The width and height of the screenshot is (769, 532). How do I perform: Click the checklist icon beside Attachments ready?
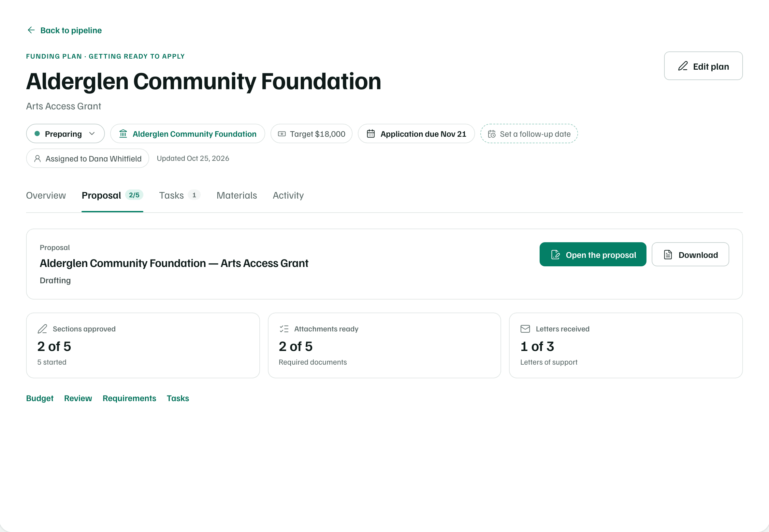(284, 329)
